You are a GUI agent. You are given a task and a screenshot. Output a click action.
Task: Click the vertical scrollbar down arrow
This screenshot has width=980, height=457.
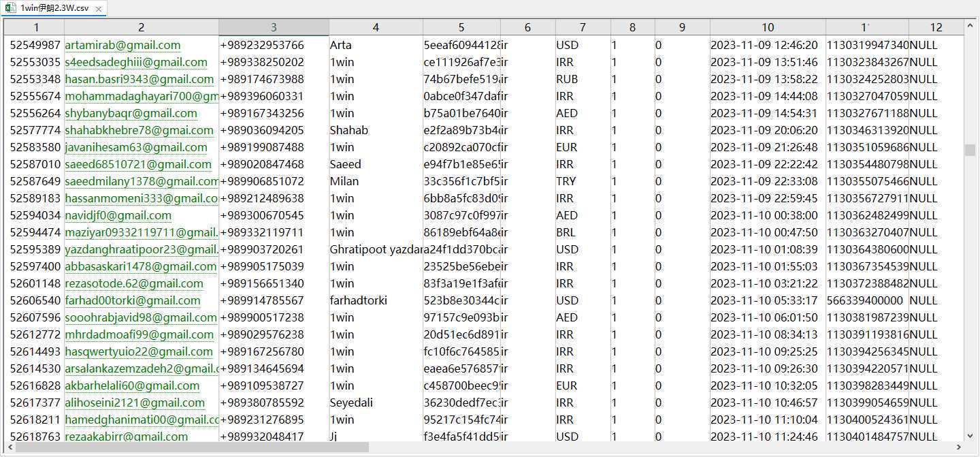tap(970, 436)
